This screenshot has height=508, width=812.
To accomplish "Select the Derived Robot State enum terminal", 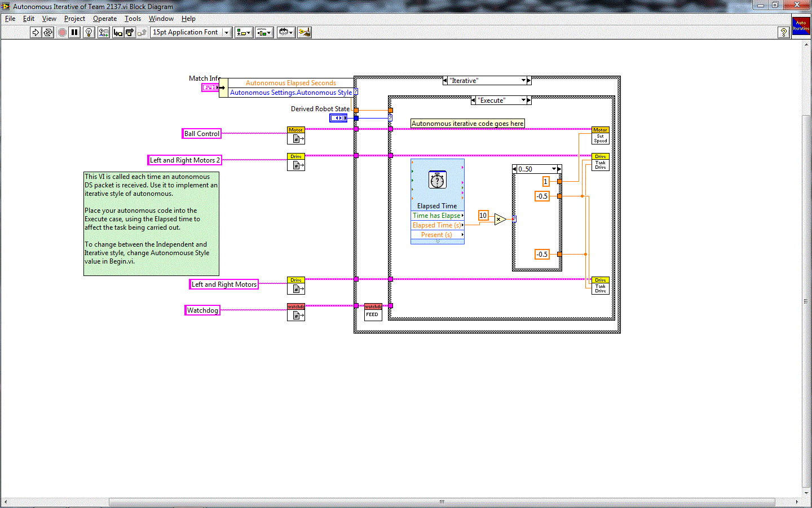I will point(338,118).
